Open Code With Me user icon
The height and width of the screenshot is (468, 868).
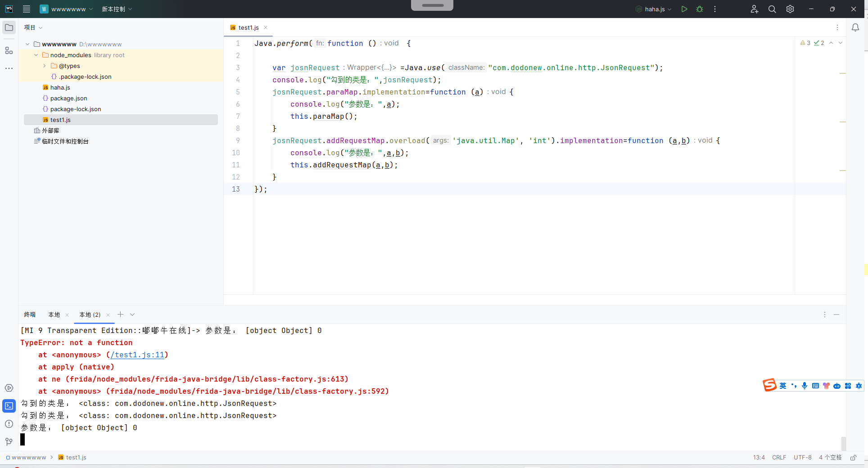point(755,9)
